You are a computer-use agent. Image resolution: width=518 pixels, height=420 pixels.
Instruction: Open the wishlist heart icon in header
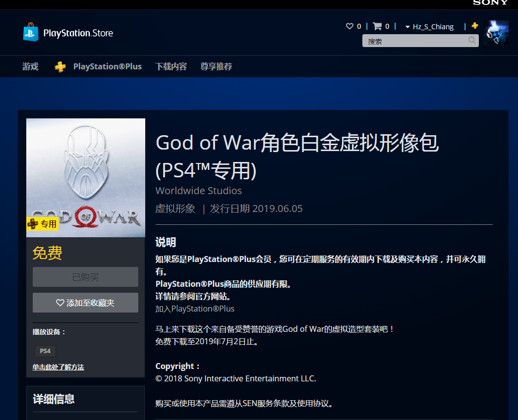tap(349, 26)
